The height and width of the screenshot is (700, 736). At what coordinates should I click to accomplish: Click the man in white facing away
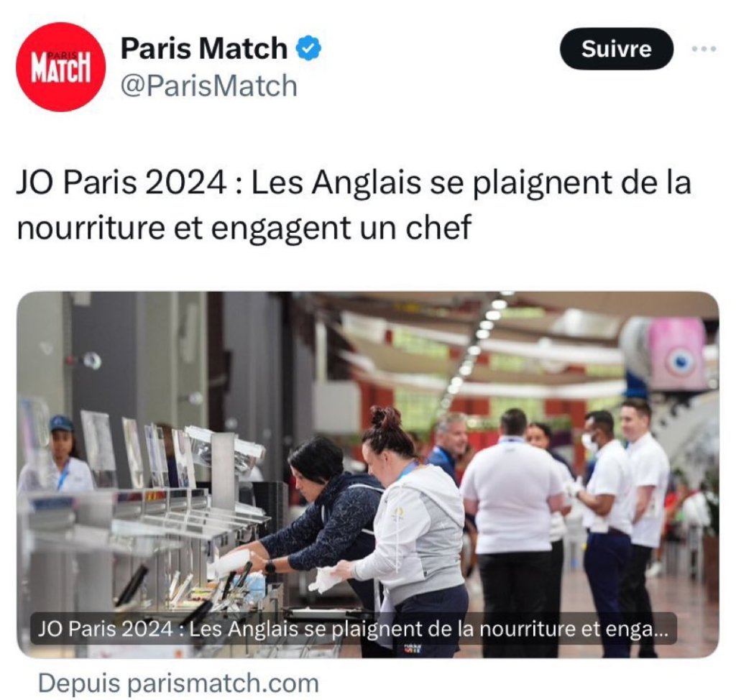(514, 530)
